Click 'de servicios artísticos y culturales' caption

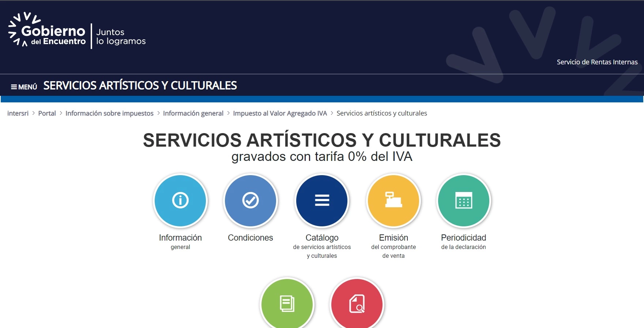coord(322,252)
